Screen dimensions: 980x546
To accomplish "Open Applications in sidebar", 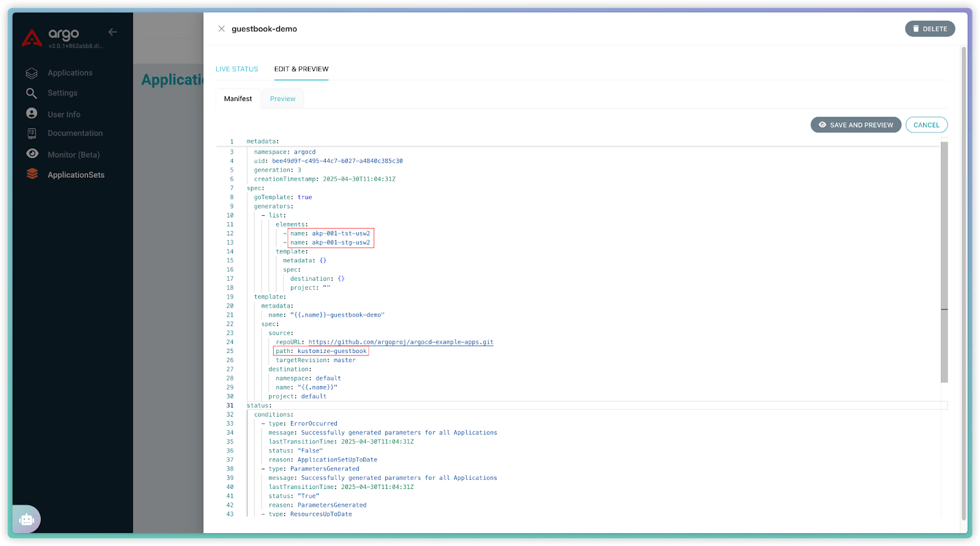I will 70,73.
